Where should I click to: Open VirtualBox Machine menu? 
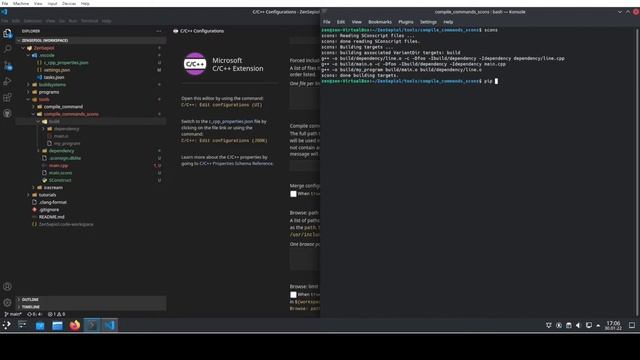(21, 3)
